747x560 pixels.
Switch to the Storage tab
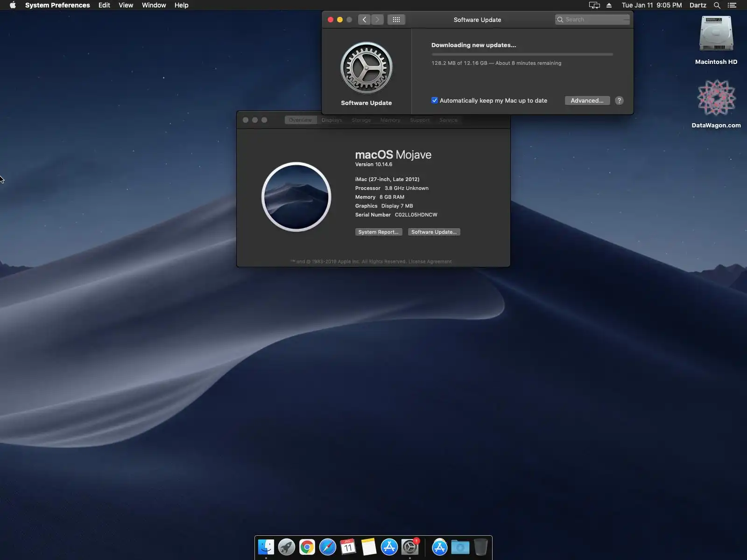(361, 120)
